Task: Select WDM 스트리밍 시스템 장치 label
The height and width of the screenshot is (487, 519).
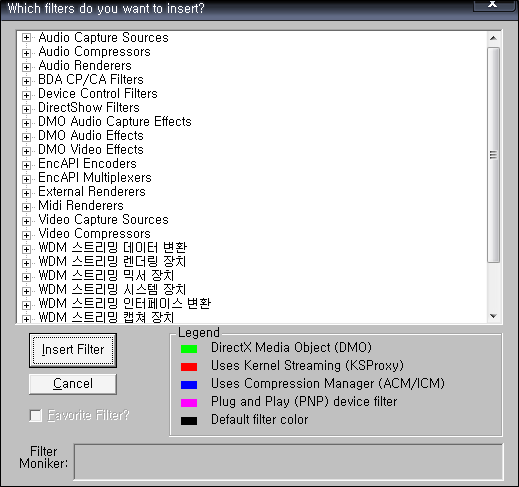Action: 112,289
